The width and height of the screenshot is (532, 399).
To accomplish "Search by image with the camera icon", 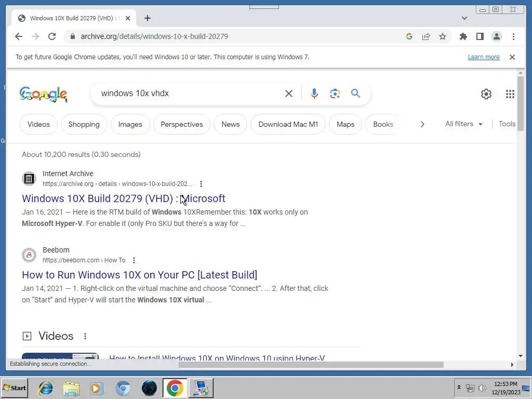I will pos(335,94).
